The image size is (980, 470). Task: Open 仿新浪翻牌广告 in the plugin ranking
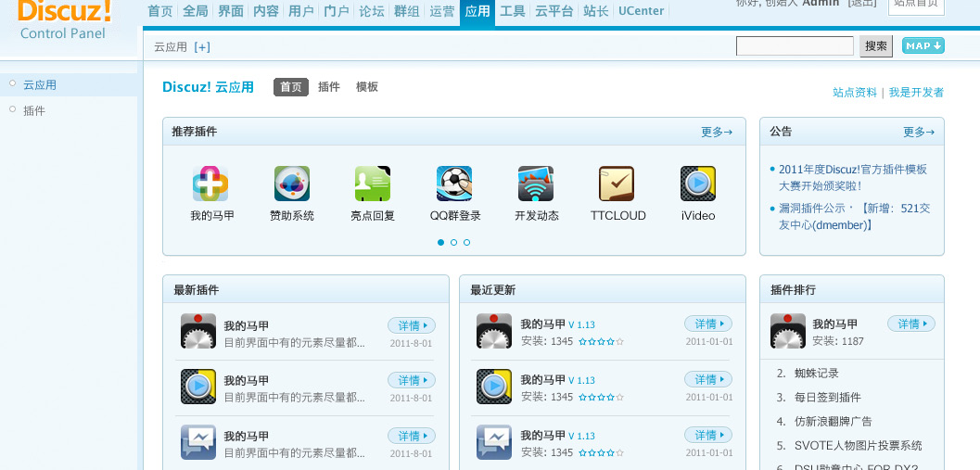click(x=834, y=421)
